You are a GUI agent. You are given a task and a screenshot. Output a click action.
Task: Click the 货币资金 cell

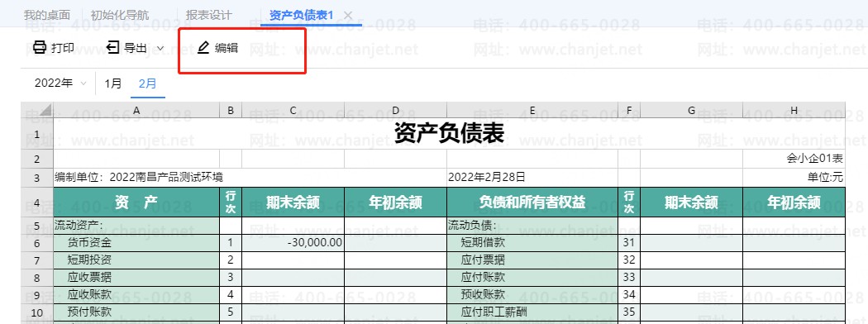(x=136, y=242)
